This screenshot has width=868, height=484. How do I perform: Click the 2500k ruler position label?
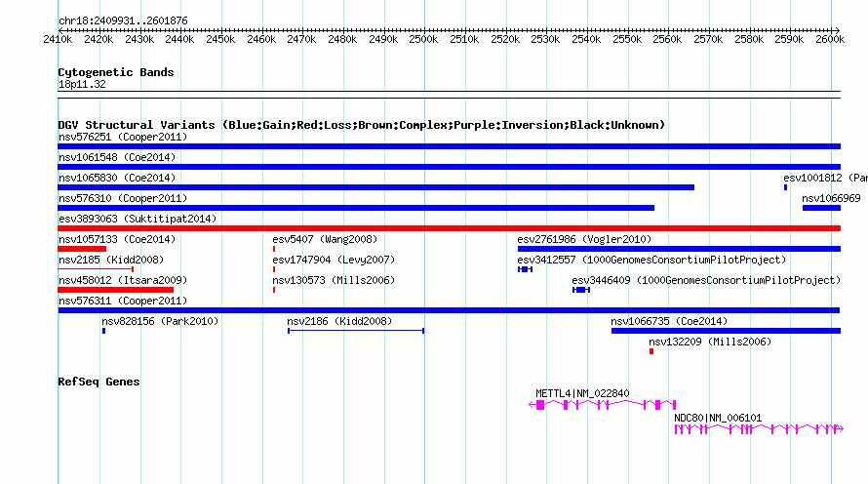pos(423,39)
